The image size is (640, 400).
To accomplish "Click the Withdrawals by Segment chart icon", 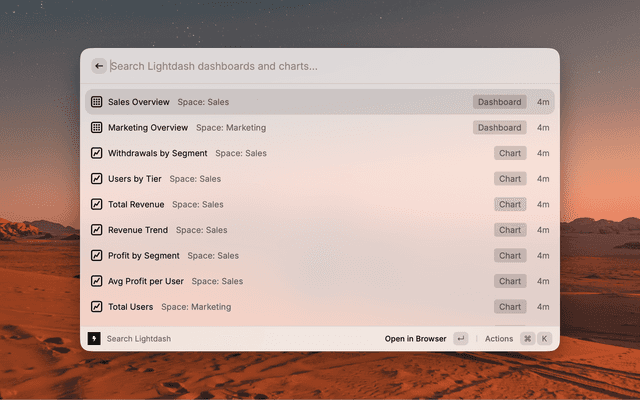I will point(97,153).
